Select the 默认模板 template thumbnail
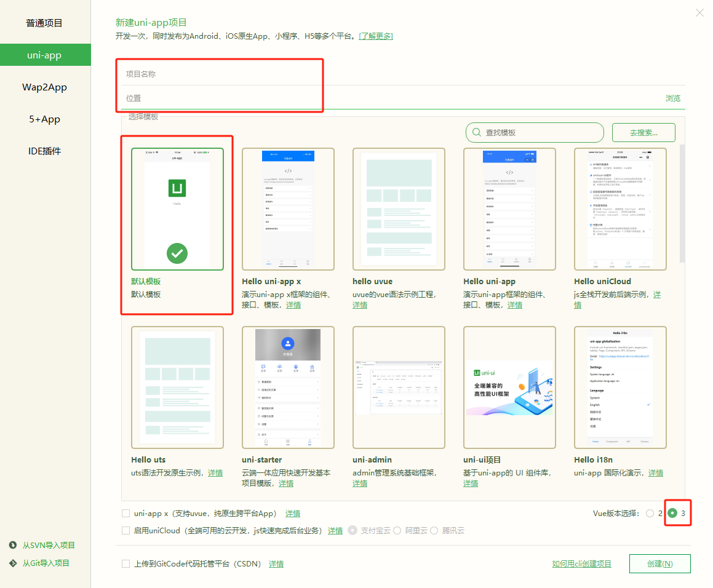The width and height of the screenshot is (713, 588). tap(177, 209)
